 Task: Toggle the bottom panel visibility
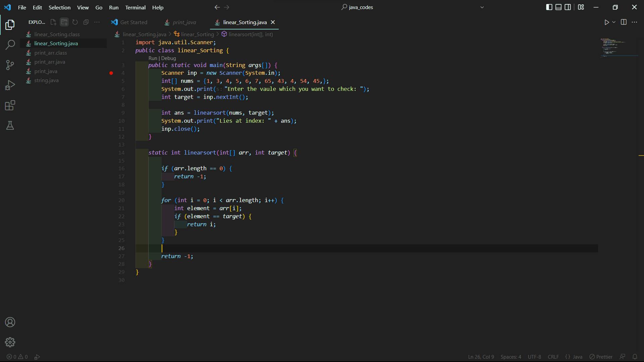(x=558, y=7)
